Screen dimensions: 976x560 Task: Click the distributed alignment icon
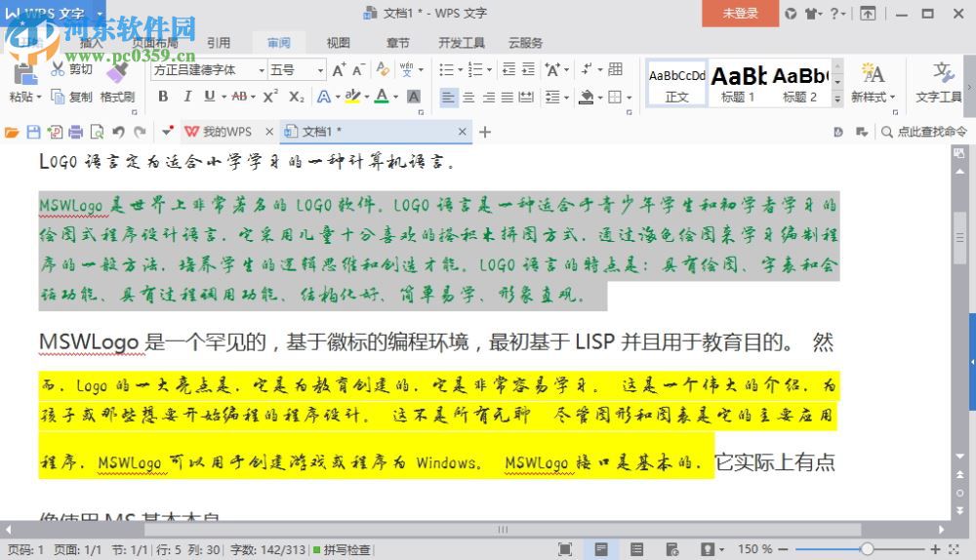coord(526,97)
